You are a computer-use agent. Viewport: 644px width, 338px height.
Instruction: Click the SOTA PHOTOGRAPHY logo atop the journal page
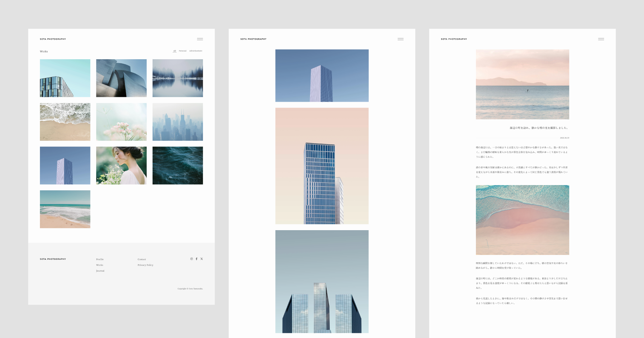point(454,39)
